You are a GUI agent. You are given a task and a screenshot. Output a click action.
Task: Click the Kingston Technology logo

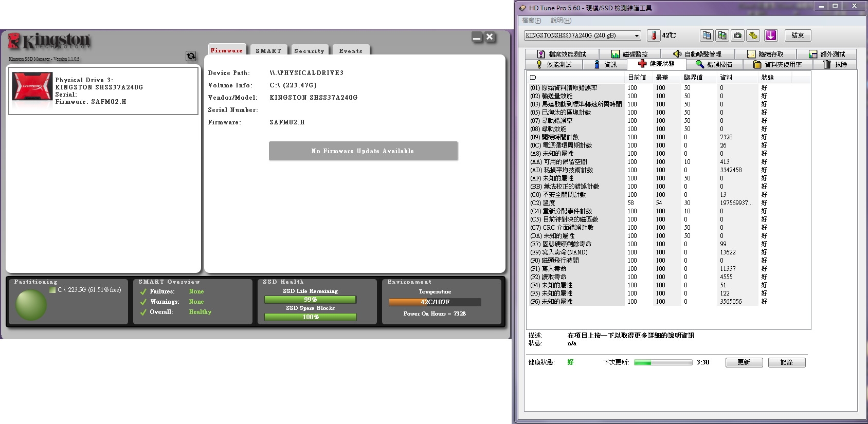click(49, 41)
